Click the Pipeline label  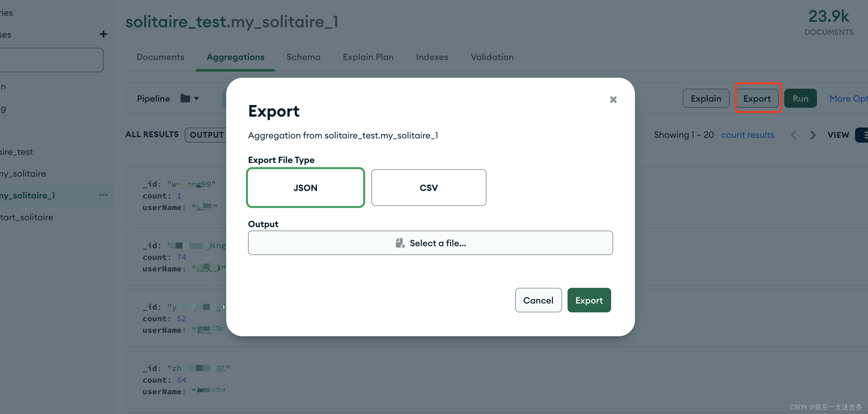153,99
